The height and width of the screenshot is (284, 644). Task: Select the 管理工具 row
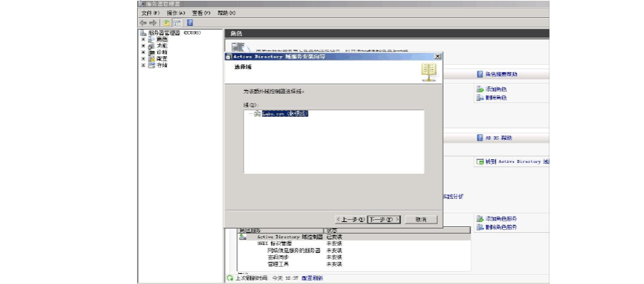(x=354, y=264)
